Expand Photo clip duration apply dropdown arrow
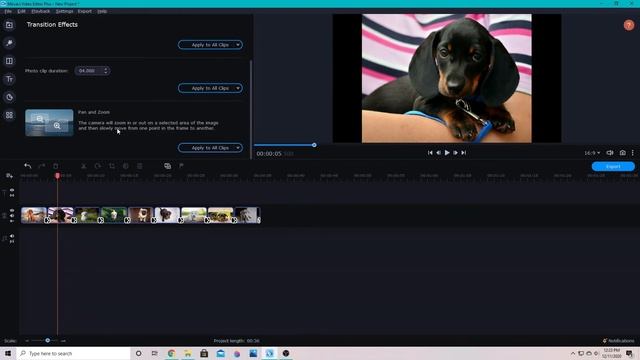Image resolution: width=640 pixels, height=360 pixels. [x=238, y=88]
